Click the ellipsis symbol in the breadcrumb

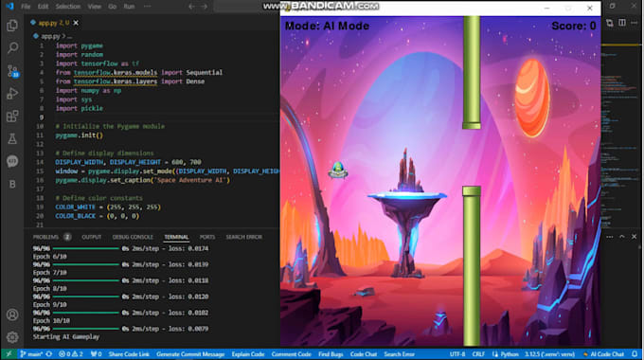(69, 36)
